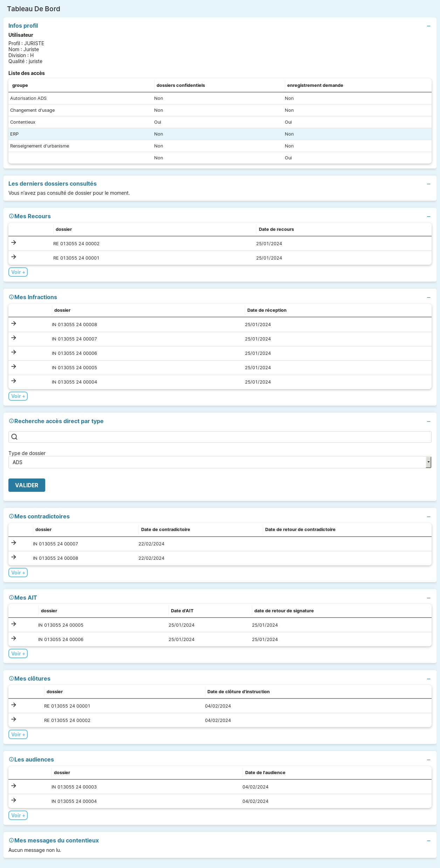Minimize the Les audiences widget

[x=428, y=760]
